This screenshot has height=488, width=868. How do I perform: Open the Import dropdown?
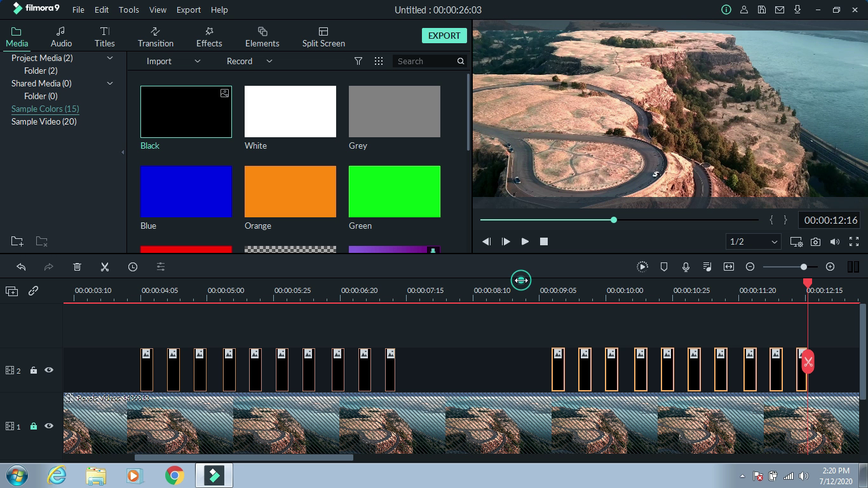[196, 61]
